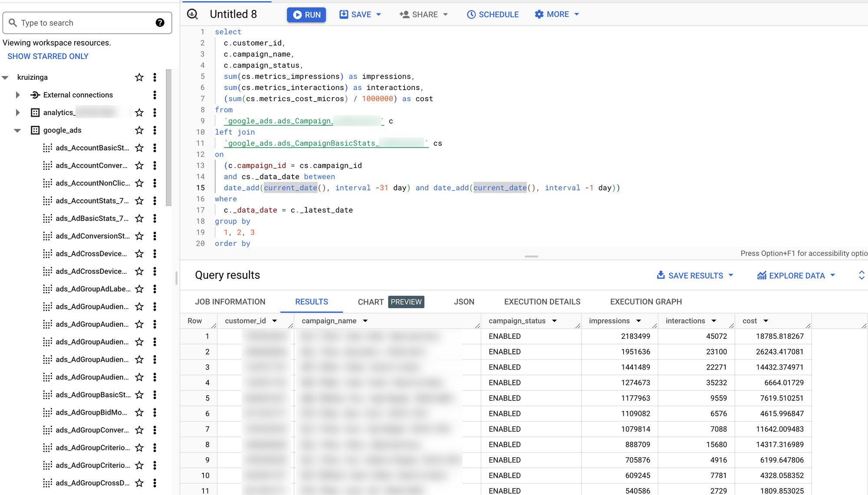Switch to the JSON tab

click(x=464, y=302)
